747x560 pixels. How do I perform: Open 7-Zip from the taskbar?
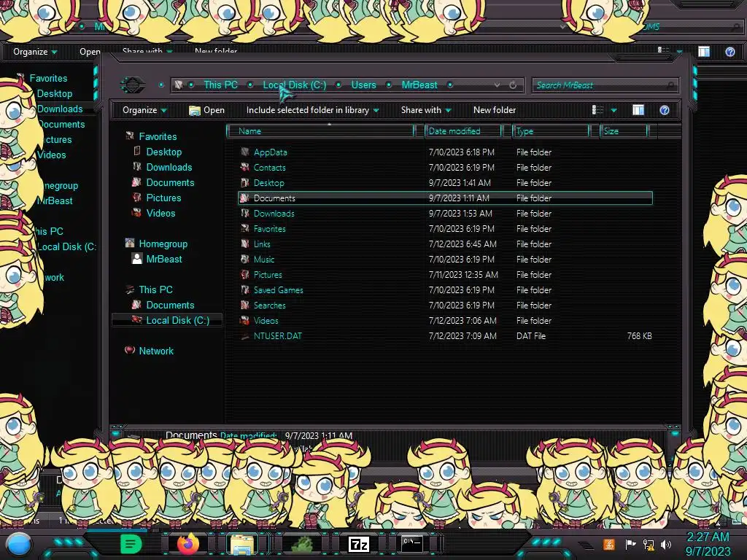pyautogui.click(x=359, y=544)
